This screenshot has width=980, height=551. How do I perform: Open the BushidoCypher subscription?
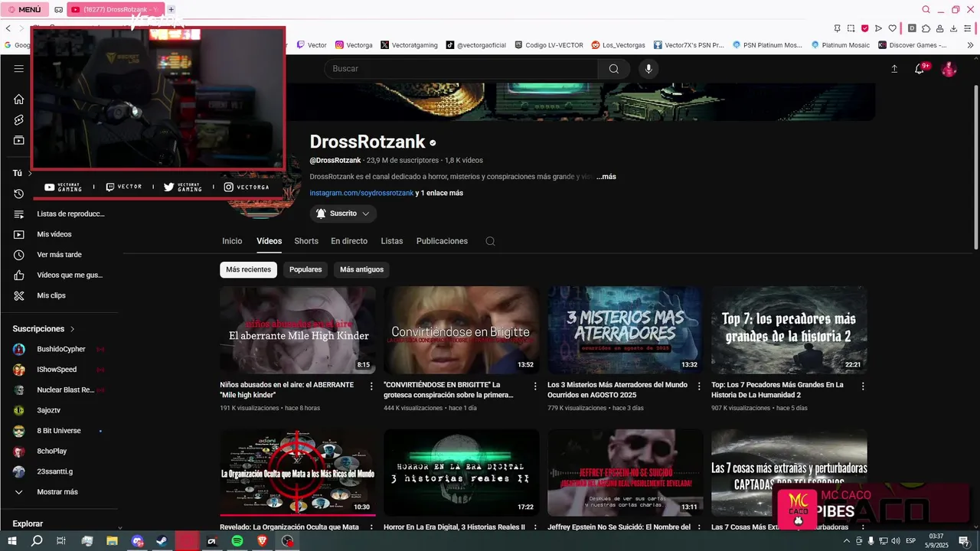click(61, 349)
